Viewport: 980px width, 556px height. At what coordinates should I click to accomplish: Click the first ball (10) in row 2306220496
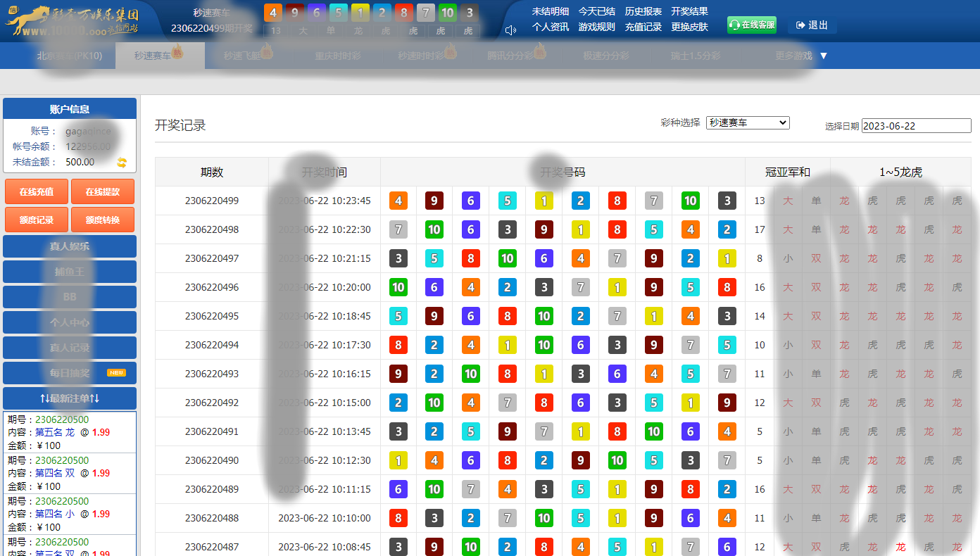(398, 287)
